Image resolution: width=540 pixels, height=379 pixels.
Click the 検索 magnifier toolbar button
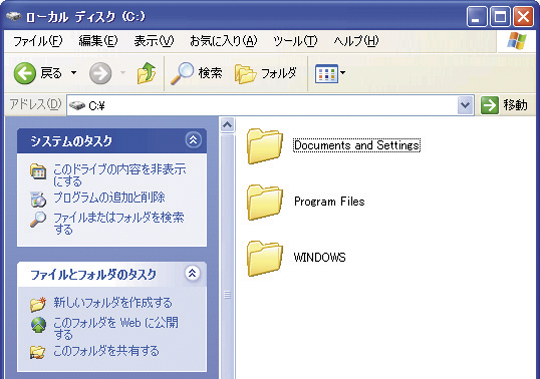(x=197, y=73)
